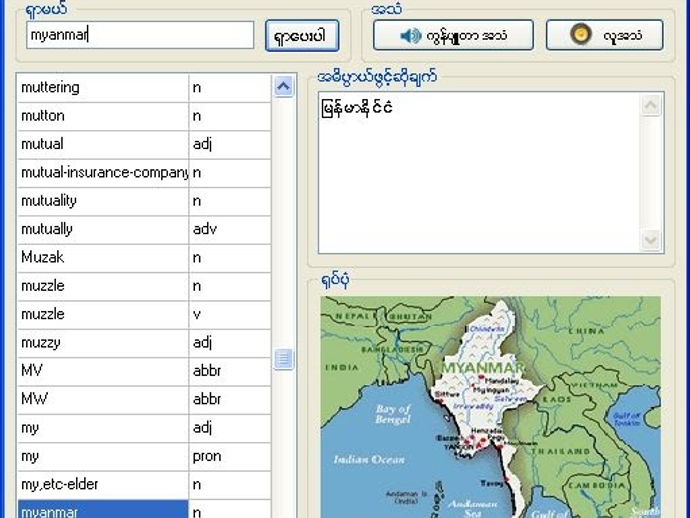Click the Burmese definition text
This screenshot has width=690, height=518.
pyautogui.click(x=357, y=108)
